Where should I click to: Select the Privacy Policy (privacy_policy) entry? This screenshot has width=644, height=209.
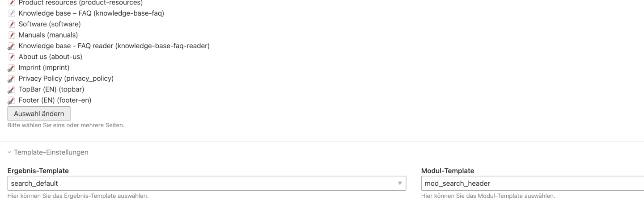66,79
